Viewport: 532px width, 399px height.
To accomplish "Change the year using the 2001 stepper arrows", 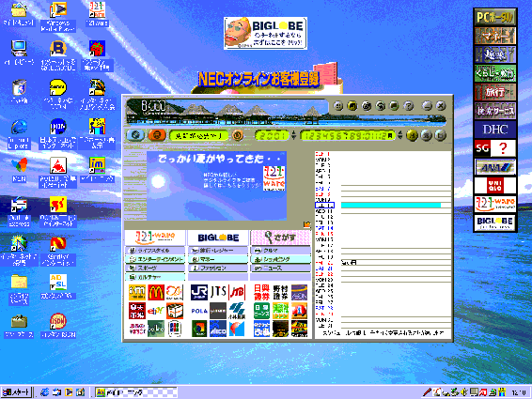I will click(294, 135).
